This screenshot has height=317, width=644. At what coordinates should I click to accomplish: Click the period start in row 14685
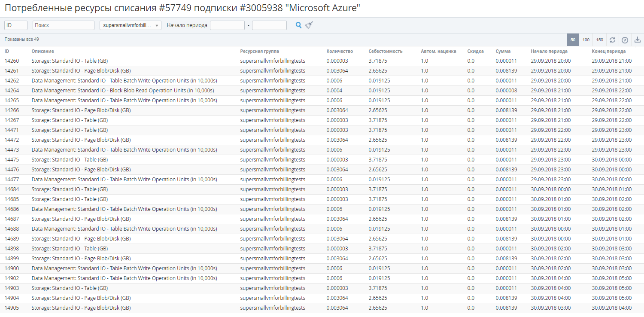(x=551, y=199)
